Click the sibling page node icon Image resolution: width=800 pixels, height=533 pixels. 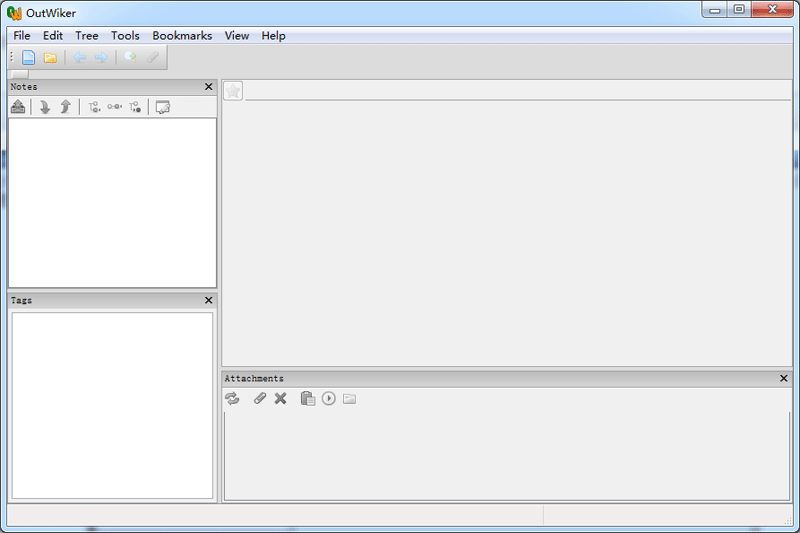[115, 107]
